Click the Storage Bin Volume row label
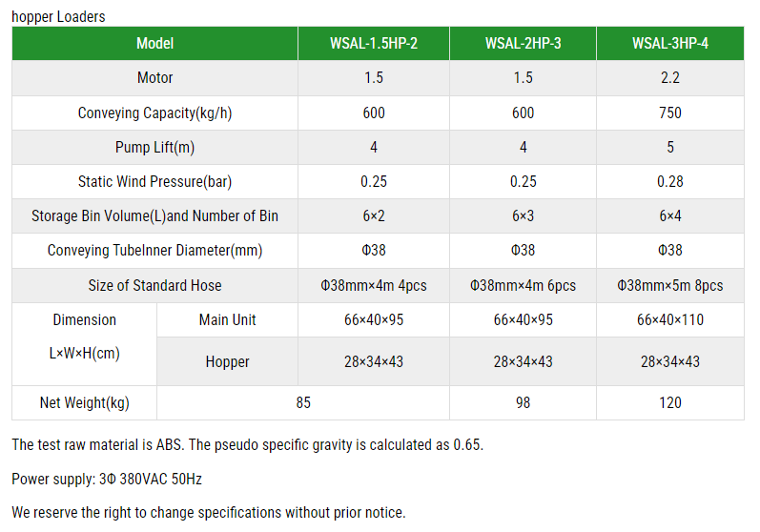 154,216
